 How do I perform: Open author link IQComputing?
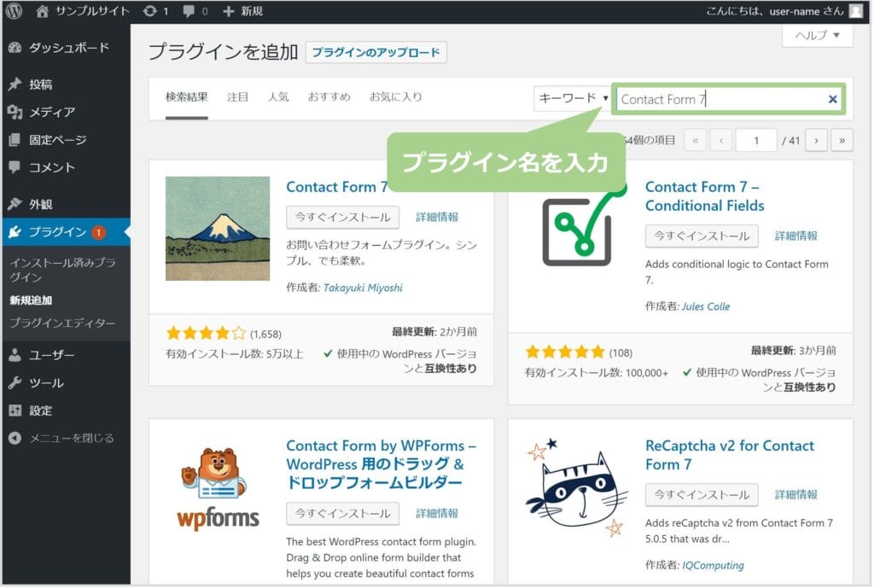713,566
